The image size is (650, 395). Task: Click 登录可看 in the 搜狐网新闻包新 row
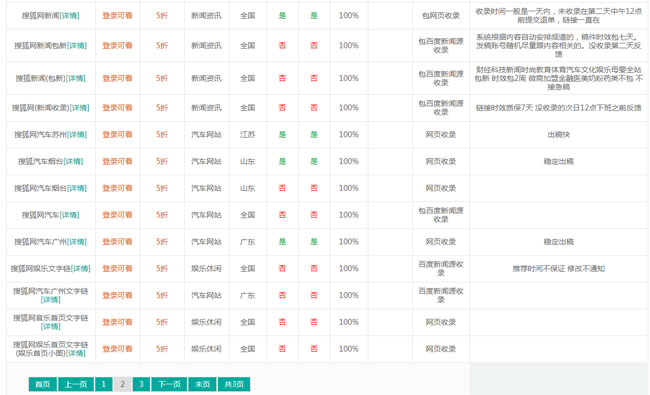click(117, 46)
